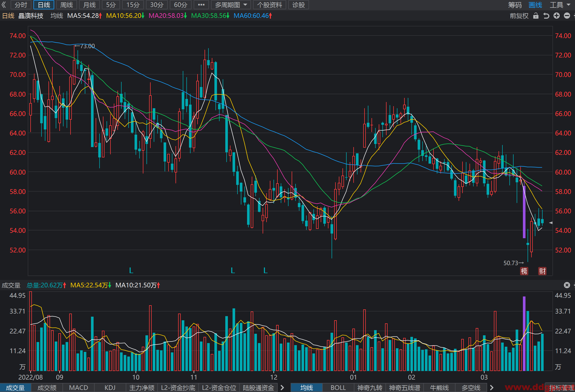
Task: Click the volume MA5:22.54万 label
Action: coord(91,285)
